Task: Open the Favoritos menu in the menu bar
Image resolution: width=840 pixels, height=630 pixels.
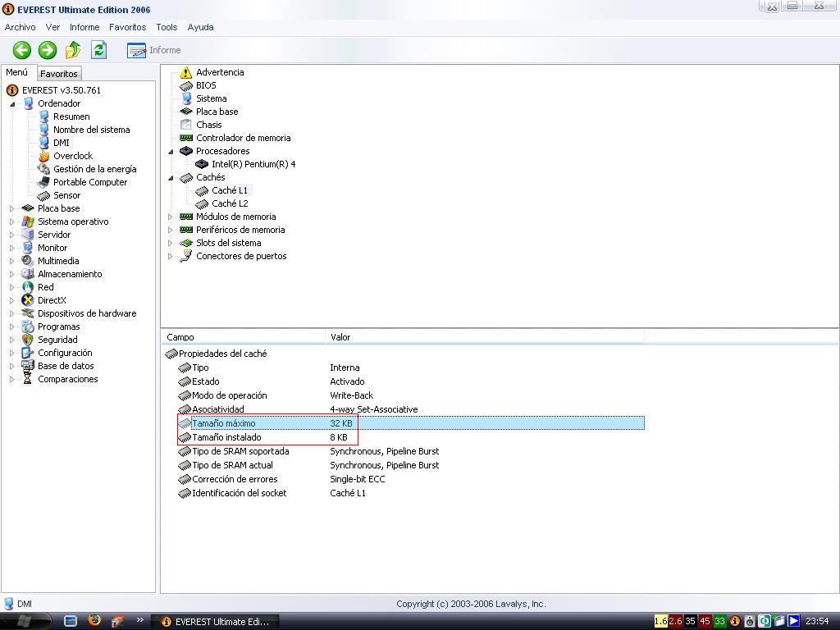Action: [x=127, y=27]
